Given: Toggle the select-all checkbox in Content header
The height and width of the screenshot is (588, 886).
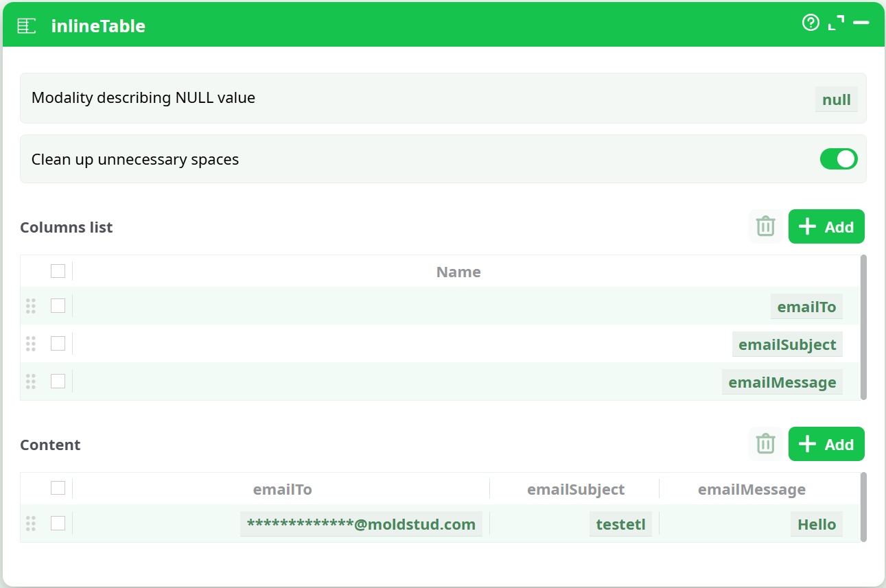Looking at the screenshot, I should (58, 487).
